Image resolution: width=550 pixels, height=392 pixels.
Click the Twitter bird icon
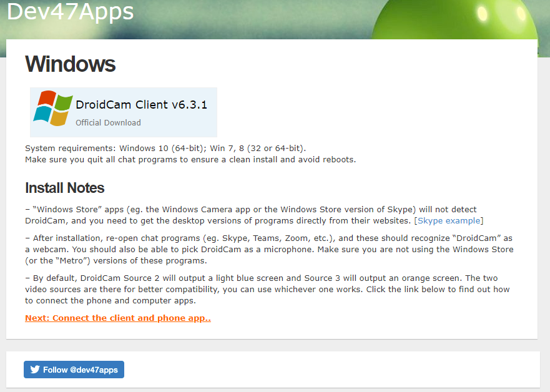tap(35, 370)
